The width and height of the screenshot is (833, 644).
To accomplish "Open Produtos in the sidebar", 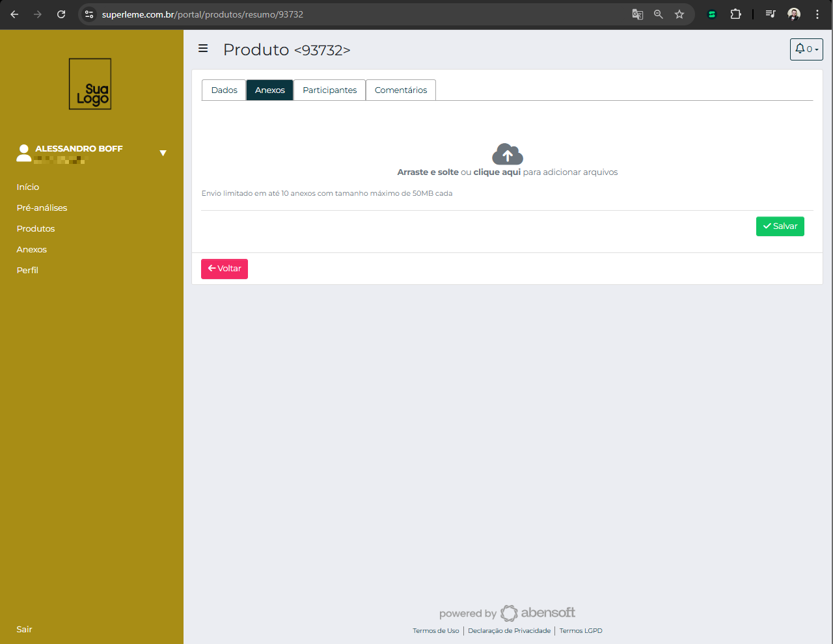I will [36, 229].
